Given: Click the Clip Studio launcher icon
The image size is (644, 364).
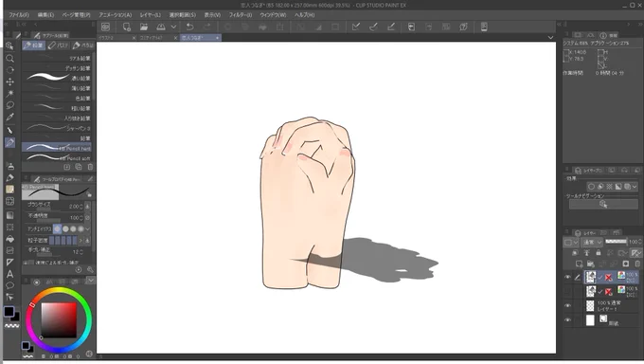Looking at the screenshot, I should (105, 27).
